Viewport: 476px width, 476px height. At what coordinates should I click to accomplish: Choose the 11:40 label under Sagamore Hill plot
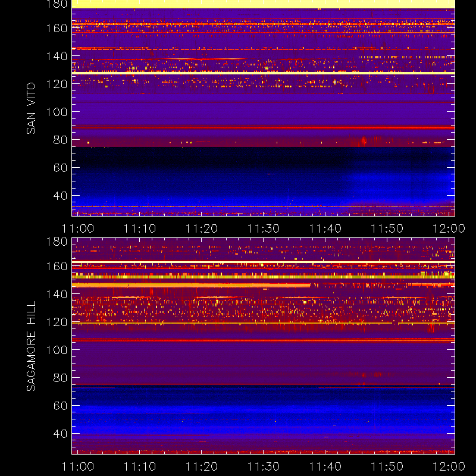325,466
